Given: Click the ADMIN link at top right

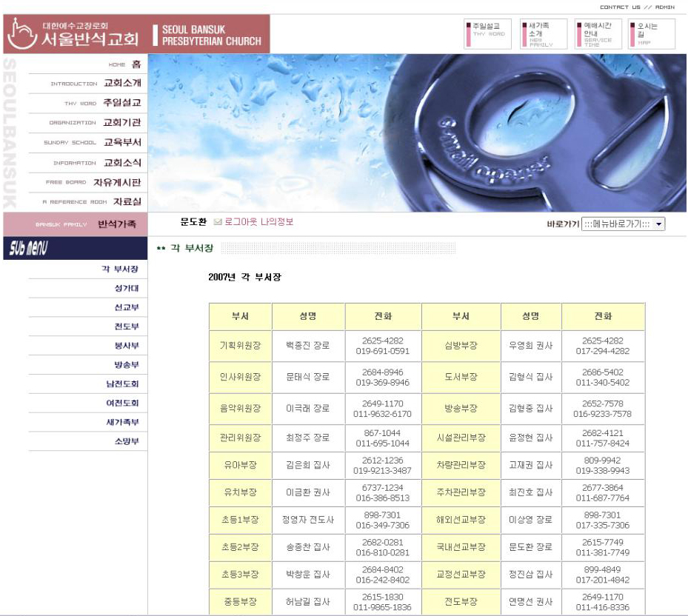Looking at the screenshot, I should click(664, 7).
